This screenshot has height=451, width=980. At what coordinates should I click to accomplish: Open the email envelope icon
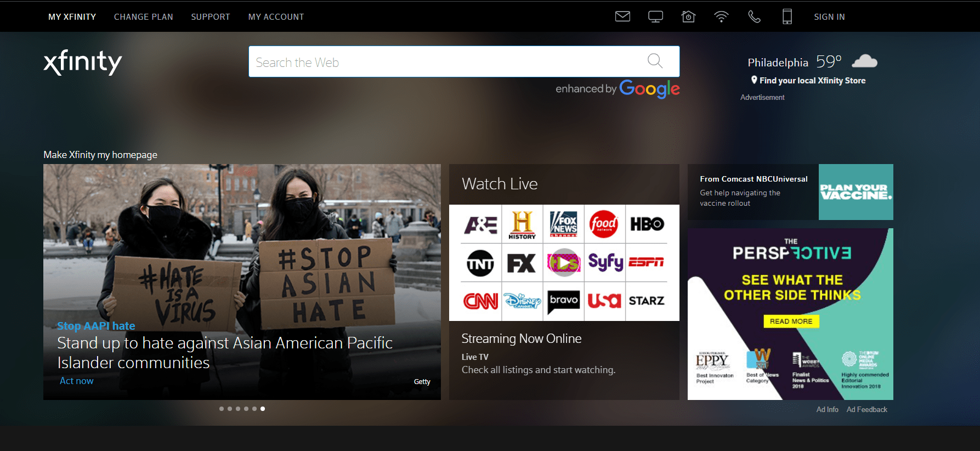[x=622, y=16]
